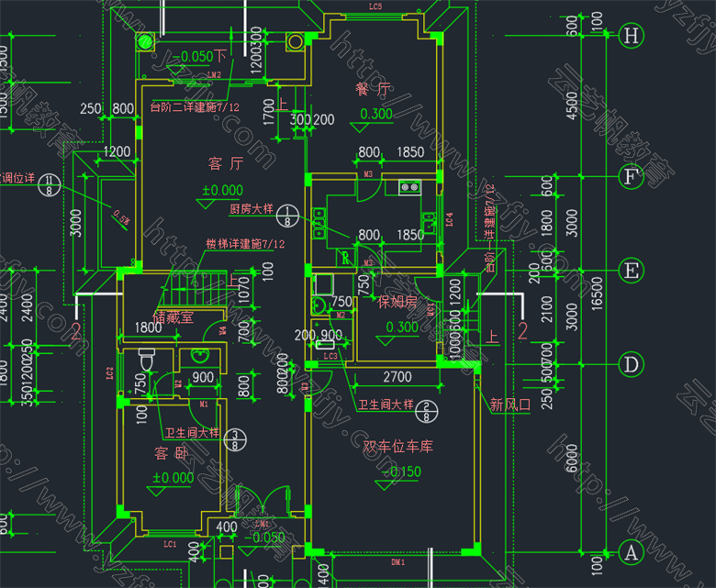The width and height of the screenshot is (716, 588).
Task: Select the 1700 vertical dimension text
Action: tap(268, 112)
